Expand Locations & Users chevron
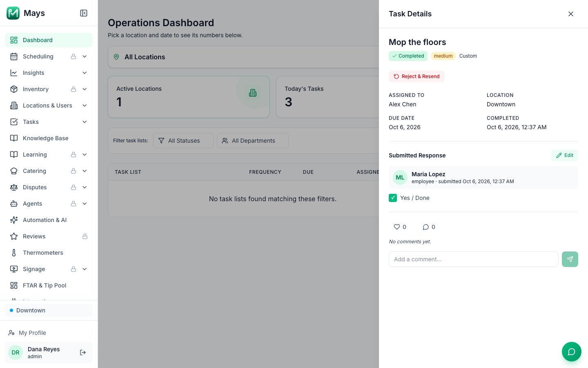The width and height of the screenshot is (588, 368). pyautogui.click(x=85, y=105)
